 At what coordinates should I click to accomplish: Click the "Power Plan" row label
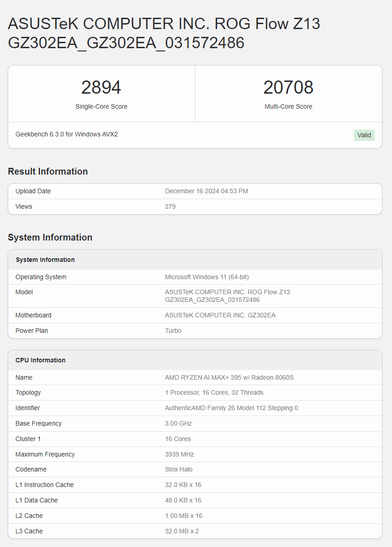click(32, 331)
